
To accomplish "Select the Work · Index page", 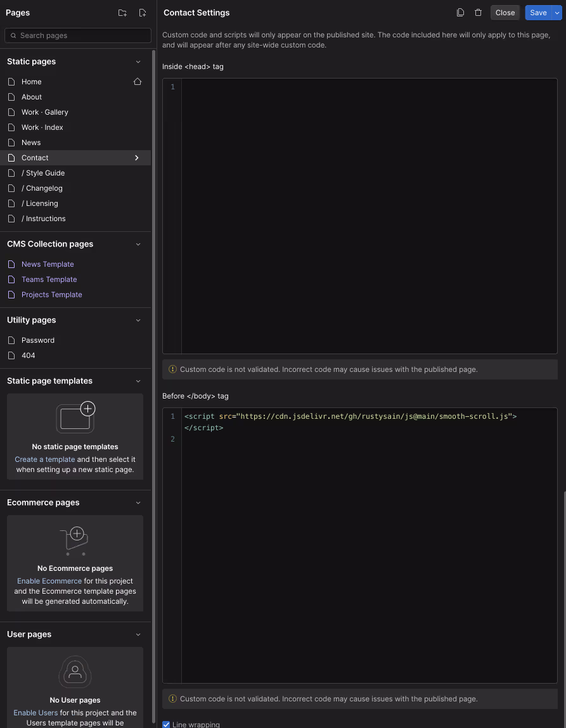I will click(x=75, y=127).
